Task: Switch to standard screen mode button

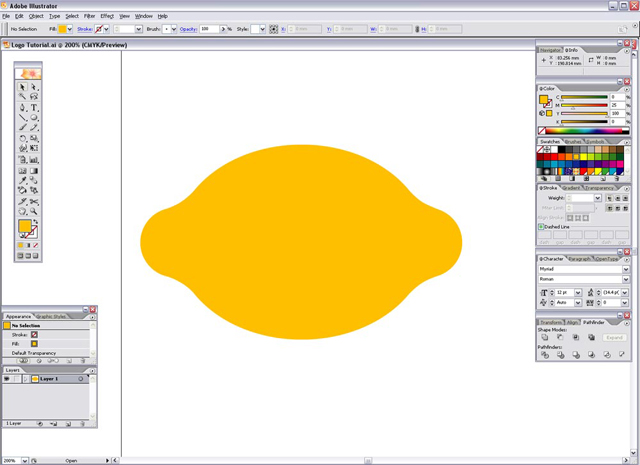Action: click(20, 256)
